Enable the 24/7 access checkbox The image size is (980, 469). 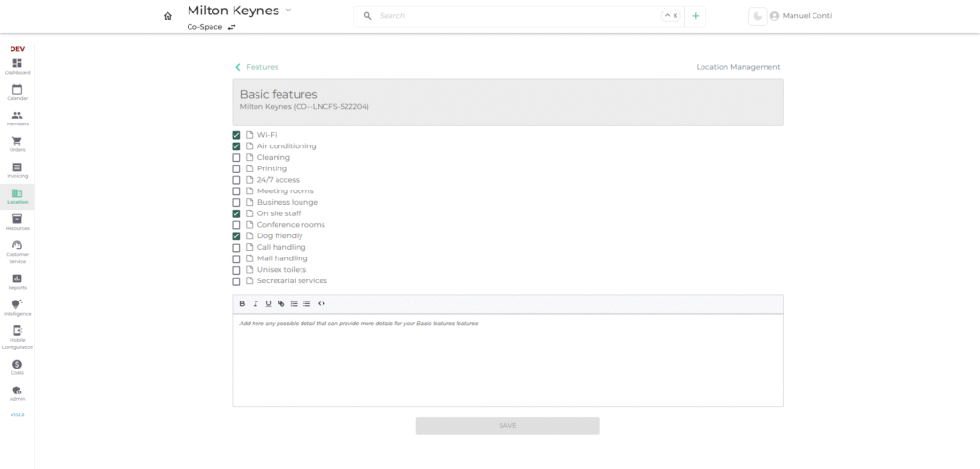[x=236, y=180]
